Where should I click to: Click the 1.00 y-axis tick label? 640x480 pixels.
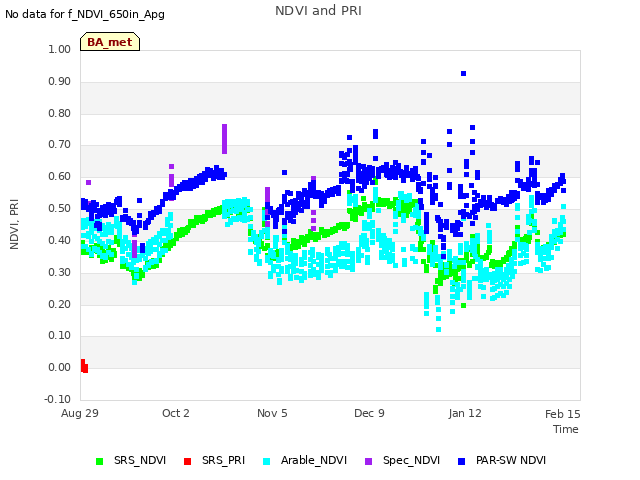pyautogui.click(x=60, y=49)
